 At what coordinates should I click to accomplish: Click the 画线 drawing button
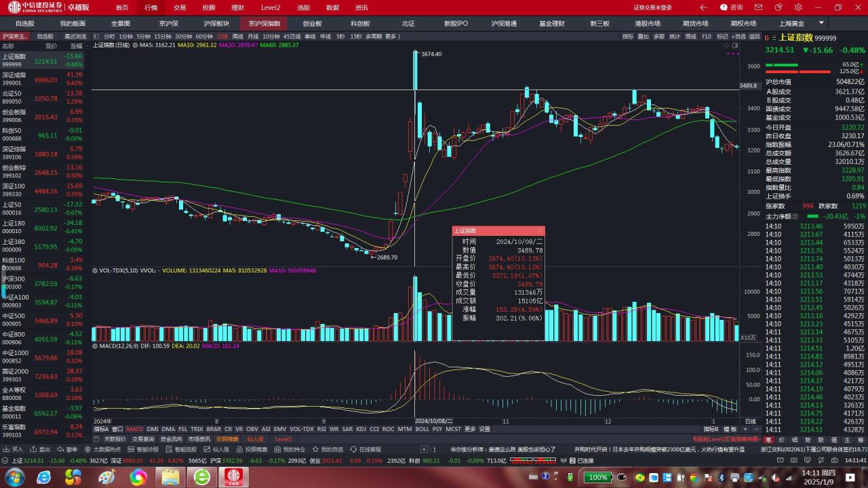pyautogui.click(x=691, y=36)
